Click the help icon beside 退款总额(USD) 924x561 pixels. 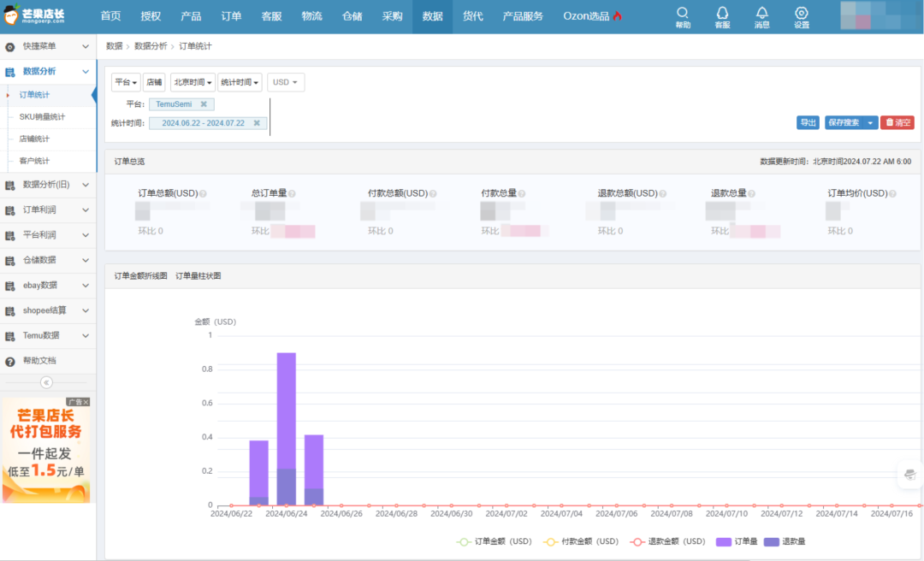[662, 193]
